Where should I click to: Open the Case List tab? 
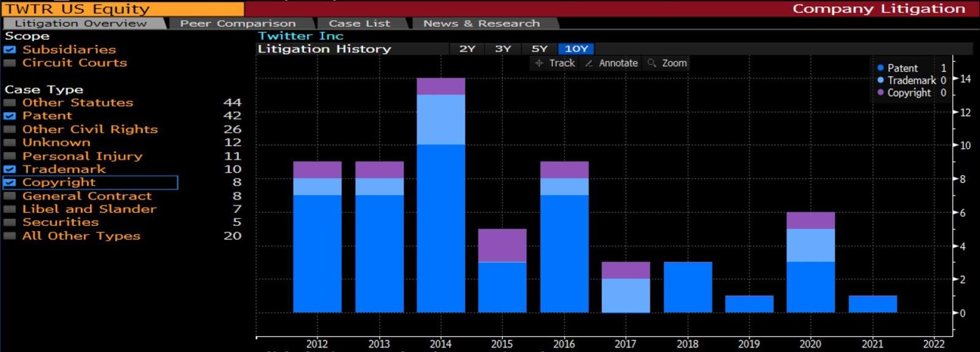coord(359,23)
